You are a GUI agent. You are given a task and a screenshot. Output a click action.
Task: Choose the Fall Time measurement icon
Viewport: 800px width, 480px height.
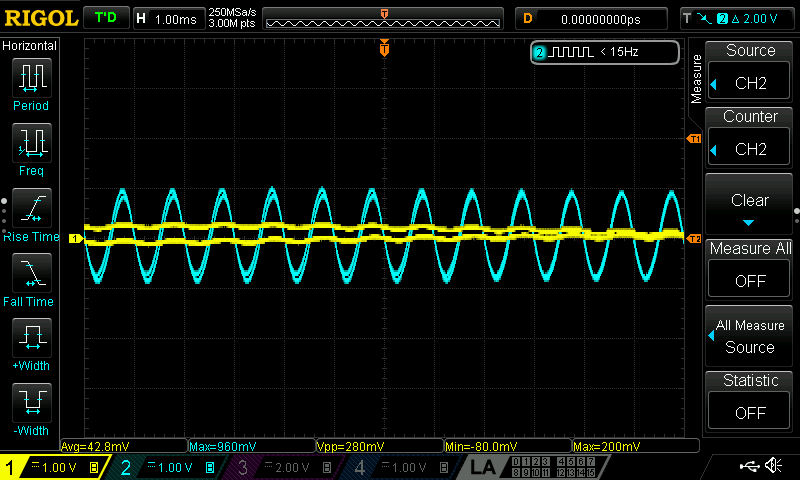(31, 274)
